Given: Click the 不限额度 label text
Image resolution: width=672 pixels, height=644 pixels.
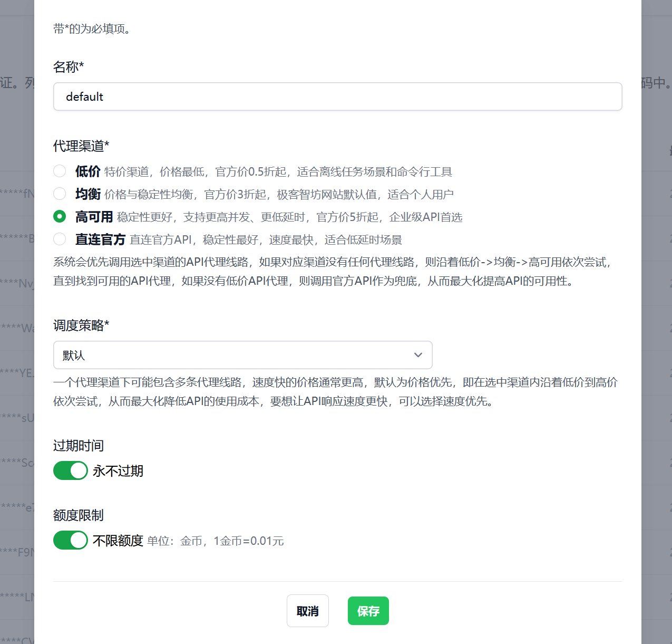Looking at the screenshot, I should coord(117,541).
